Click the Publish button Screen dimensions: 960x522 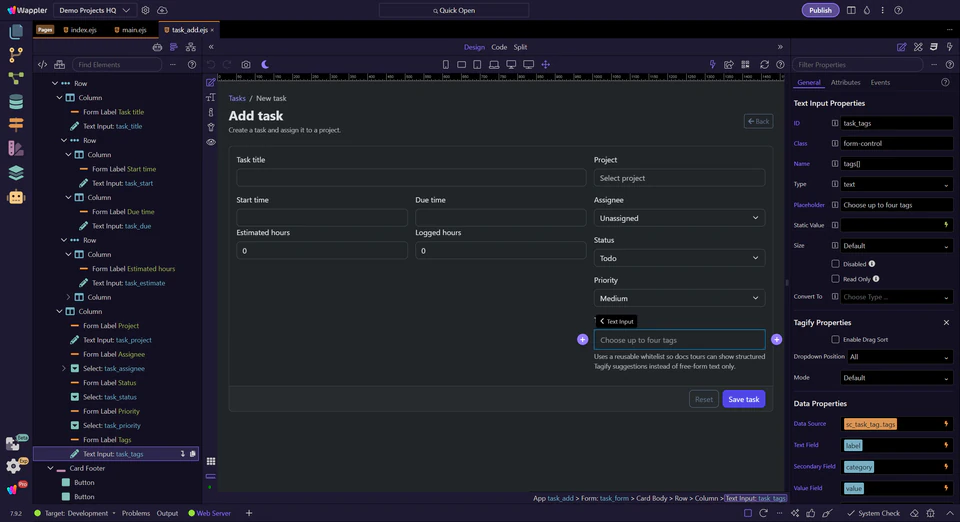[820, 10]
